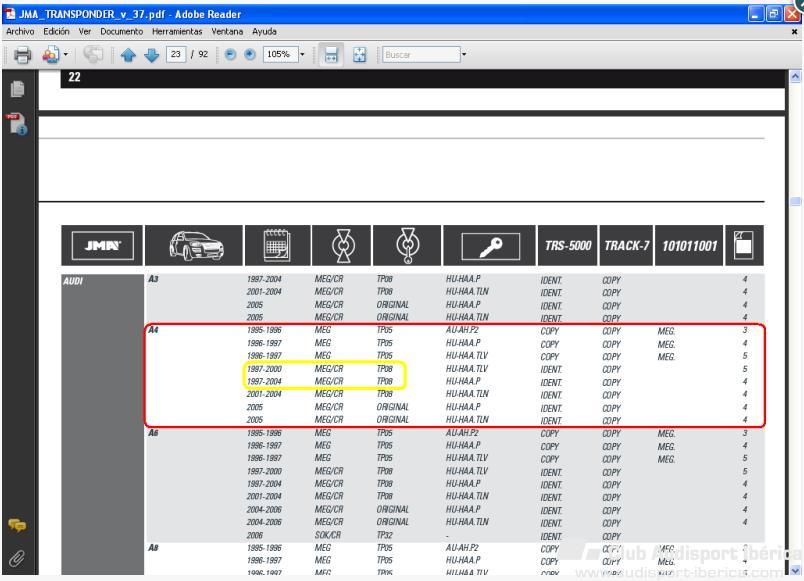Viewport: 804px width, 581px height.
Task: Click the JMA logo in the table header
Action: click(103, 246)
